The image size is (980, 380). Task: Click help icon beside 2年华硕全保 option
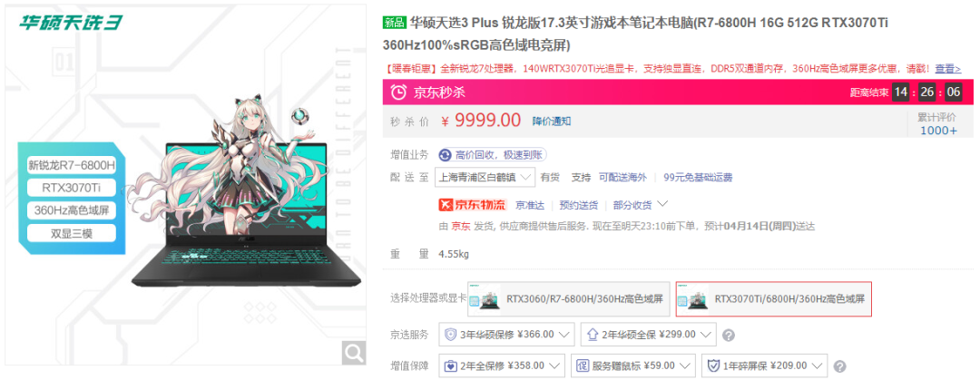coord(728,335)
